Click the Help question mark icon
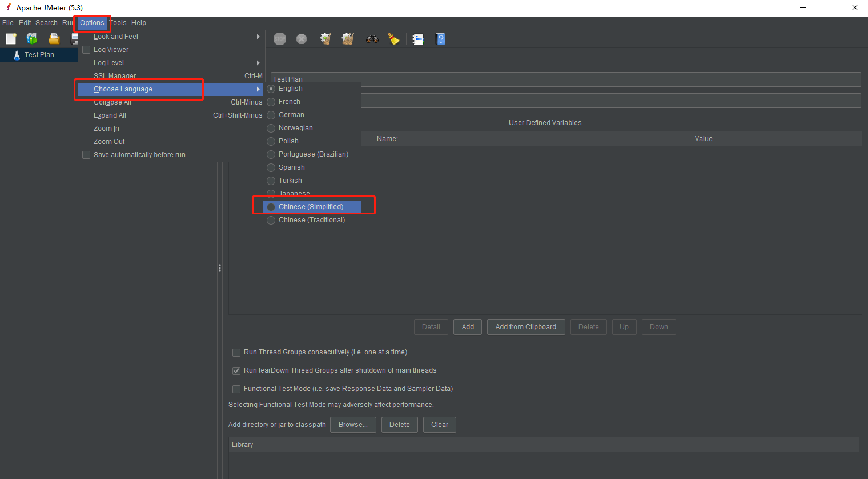The width and height of the screenshot is (868, 479). point(440,39)
